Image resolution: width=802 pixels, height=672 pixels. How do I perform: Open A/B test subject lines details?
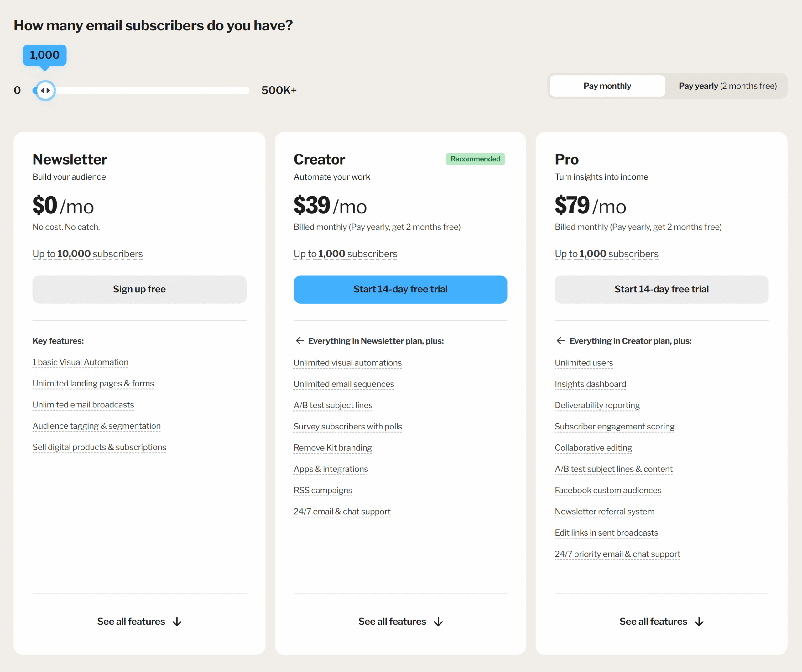click(x=333, y=405)
